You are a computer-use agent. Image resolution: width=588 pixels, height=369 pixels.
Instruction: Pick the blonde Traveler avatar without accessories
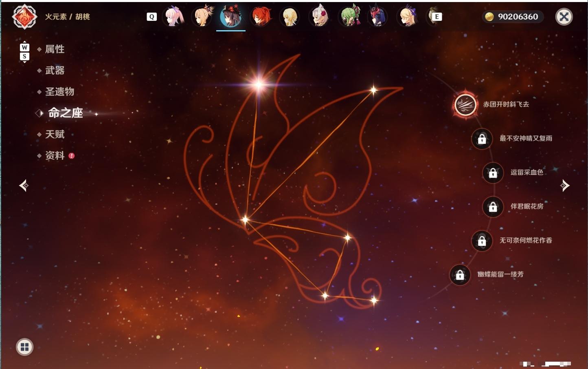[290, 17]
